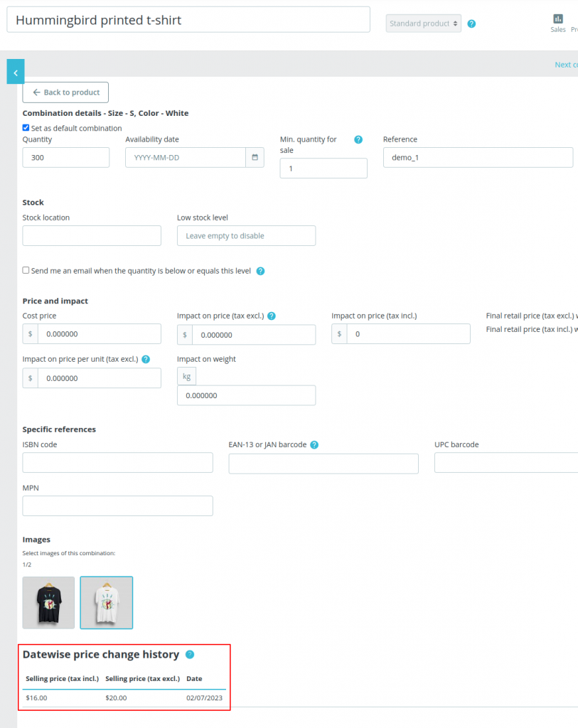Show help for Min. quantity for sale
Image resolution: width=578 pixels, height=728 pixels.
(358, 139)
